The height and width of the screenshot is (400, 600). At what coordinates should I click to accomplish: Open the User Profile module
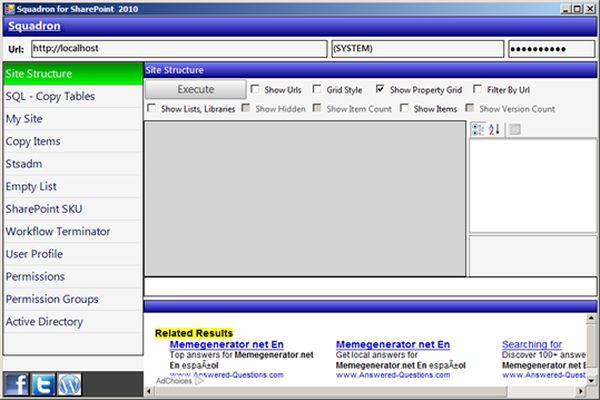[73, 254]
